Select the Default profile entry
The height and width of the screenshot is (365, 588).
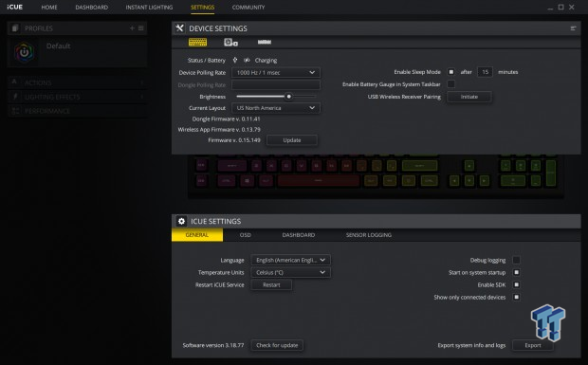pyautogui.click(x=77, y=52)
